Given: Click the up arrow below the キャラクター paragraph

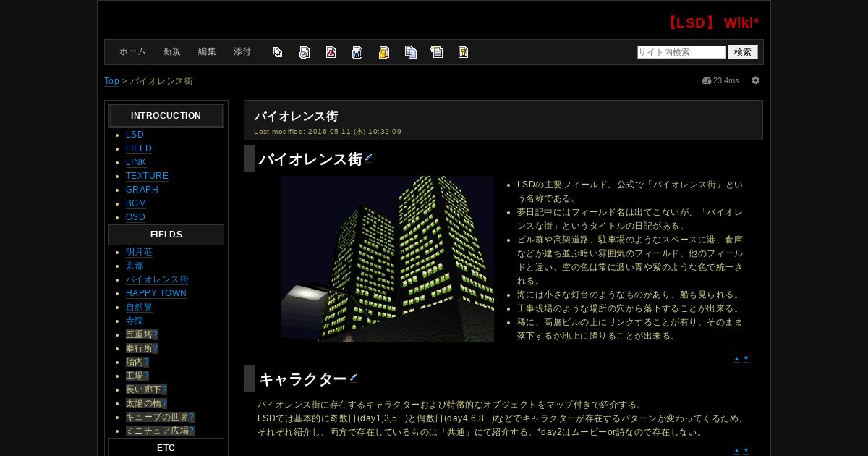Looking at the screenshot, I should tap(736, 450).
